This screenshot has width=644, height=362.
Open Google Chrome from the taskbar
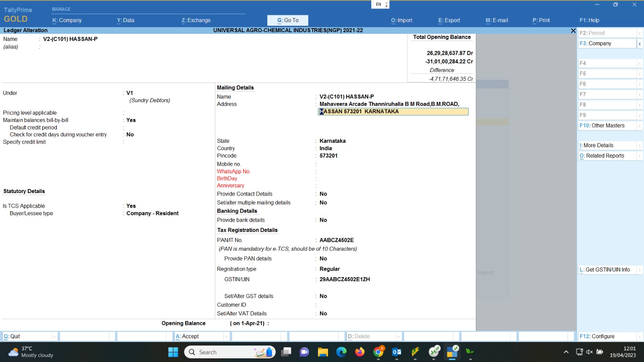tap(378, 352)
